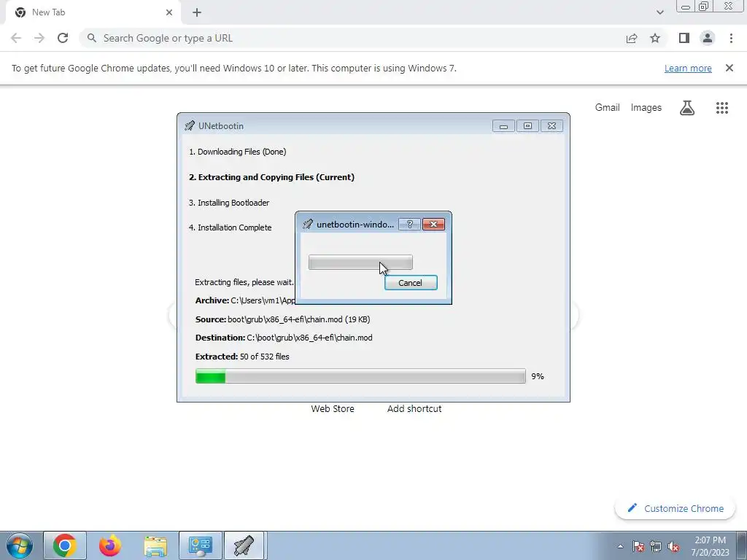Click the network tray icon
747x560 pixels.
click(x=656, y=546)
